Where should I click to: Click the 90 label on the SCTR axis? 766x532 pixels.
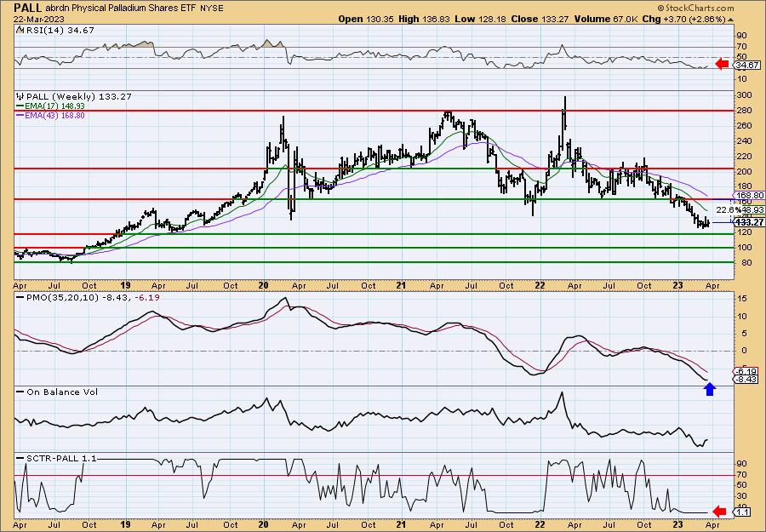click(x=742, y=464)
